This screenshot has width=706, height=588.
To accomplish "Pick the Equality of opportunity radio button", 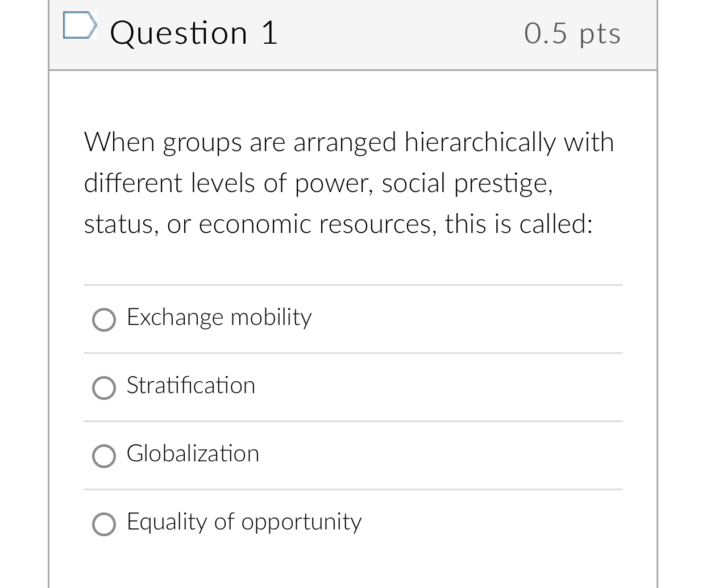I will [x=104, y=524].
